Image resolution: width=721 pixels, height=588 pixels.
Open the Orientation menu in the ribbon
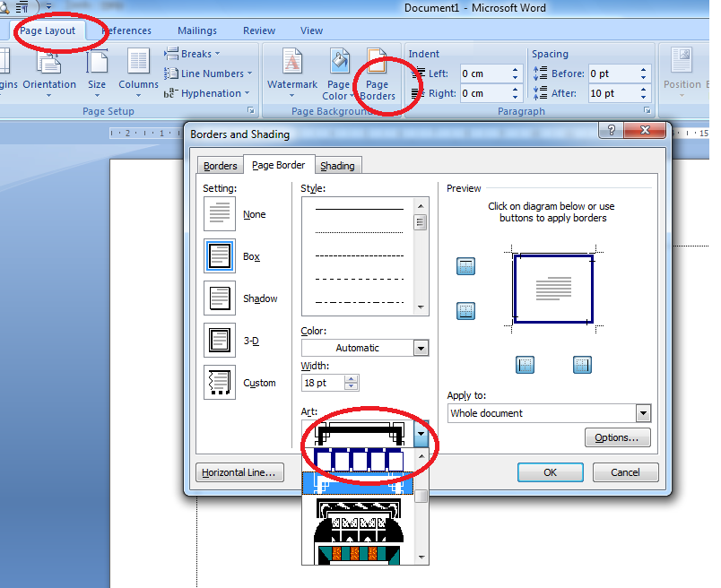(49, 73)
